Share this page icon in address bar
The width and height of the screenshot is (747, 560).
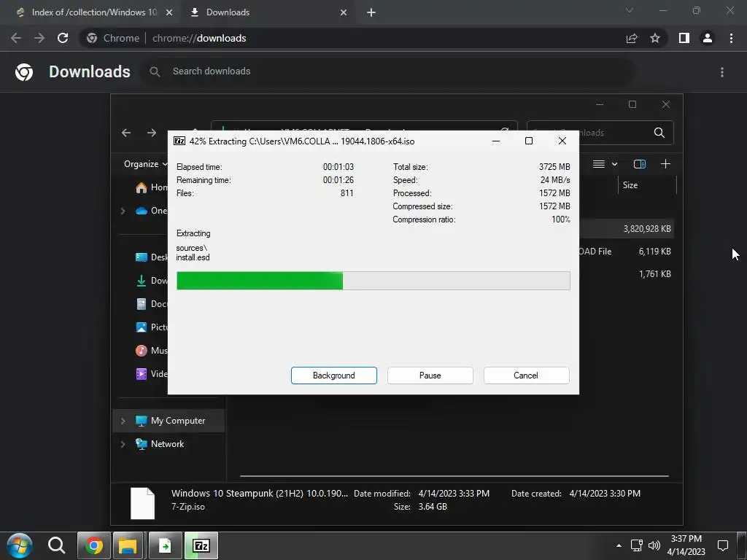pos(632,38)
